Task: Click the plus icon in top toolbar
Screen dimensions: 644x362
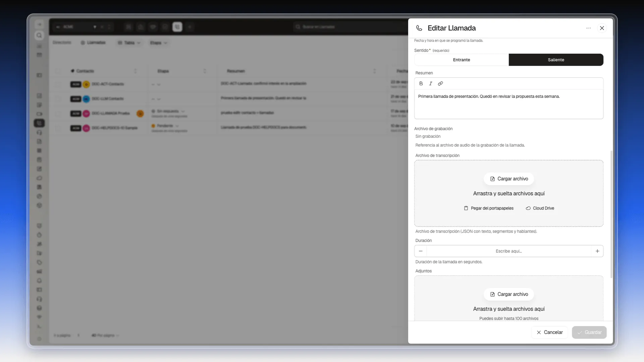Action: [190, 27]
